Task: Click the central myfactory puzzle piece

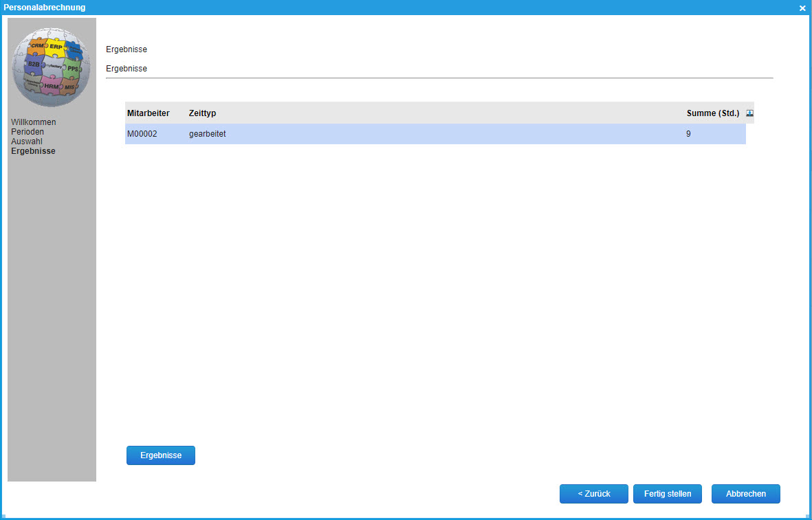Action: tap(52, 67)
